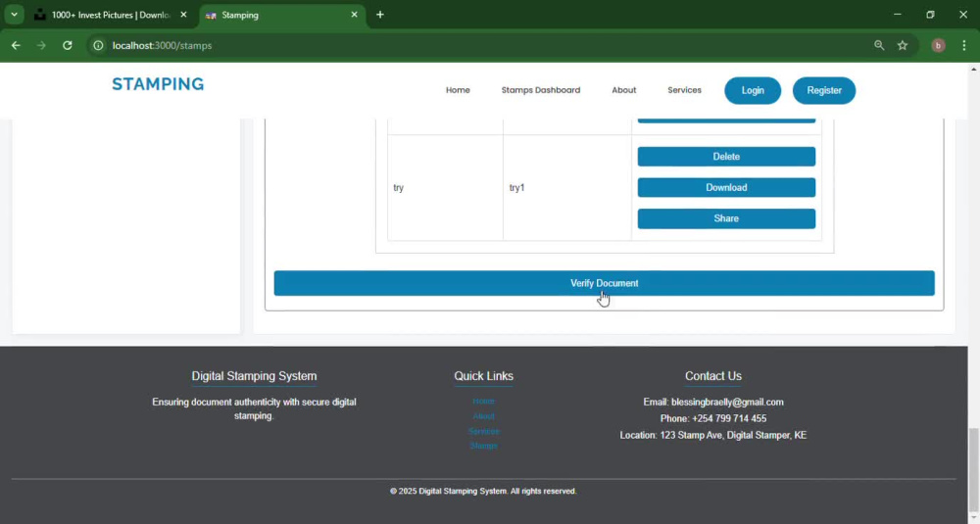980x524 pixels.
Task: Click the Quick Links footer heading
Action: [484, 376]
